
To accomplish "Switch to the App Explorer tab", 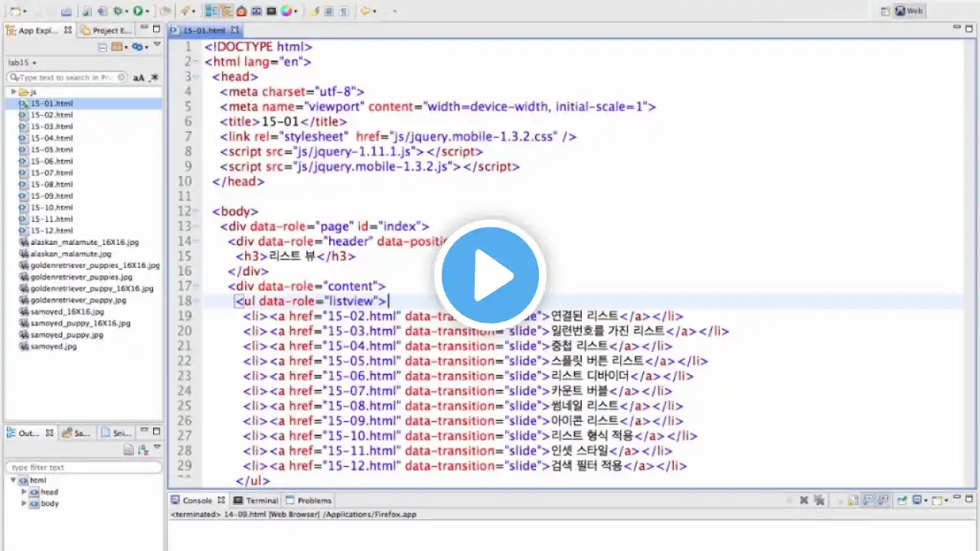I will click(x=38, y=30).
